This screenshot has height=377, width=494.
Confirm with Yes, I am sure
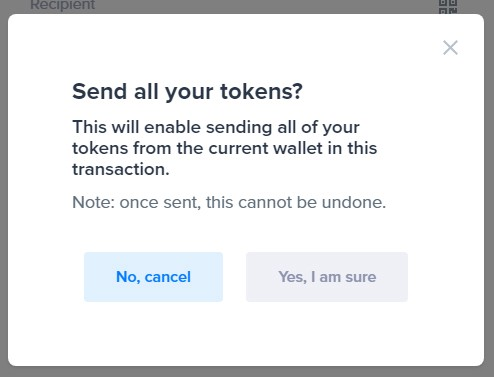point(327,277)
